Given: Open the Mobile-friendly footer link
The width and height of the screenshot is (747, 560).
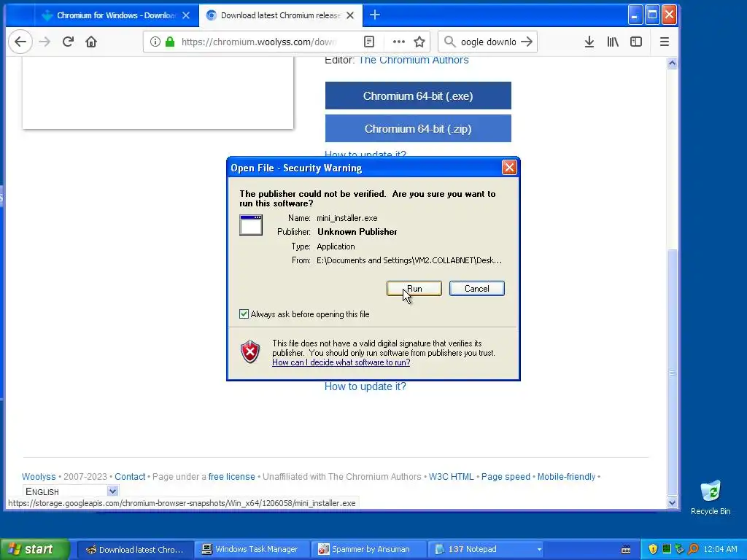Looking at the screenshot, I should (x=566, y=477).
